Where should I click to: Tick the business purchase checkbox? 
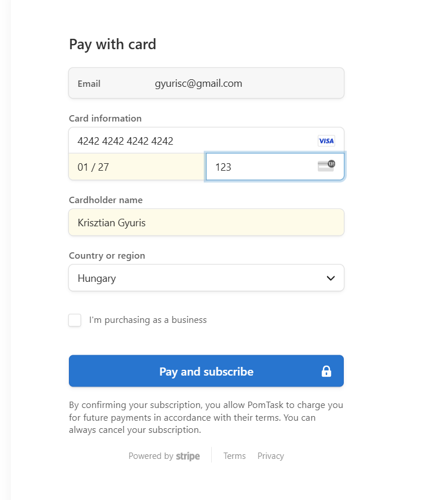[x=75, y=320]
